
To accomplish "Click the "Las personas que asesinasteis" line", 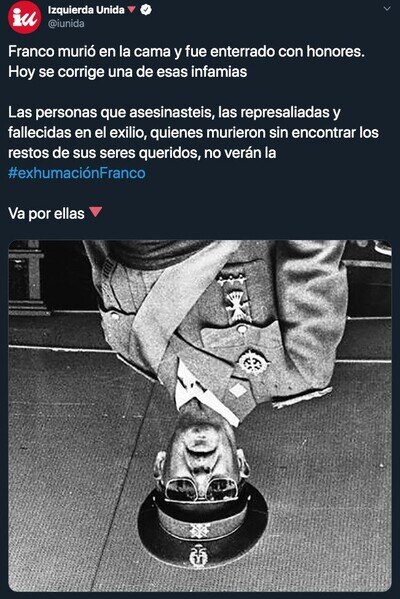I will click(x=174, y=112).
